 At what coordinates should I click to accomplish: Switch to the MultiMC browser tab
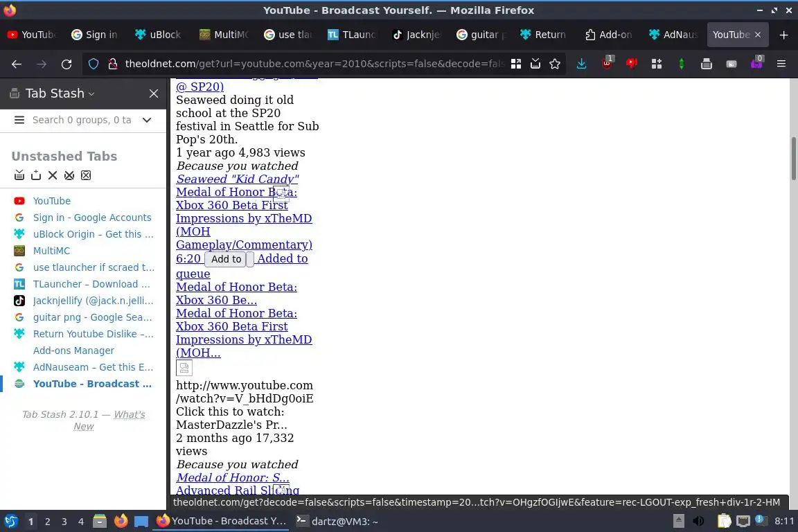(224, 35)
